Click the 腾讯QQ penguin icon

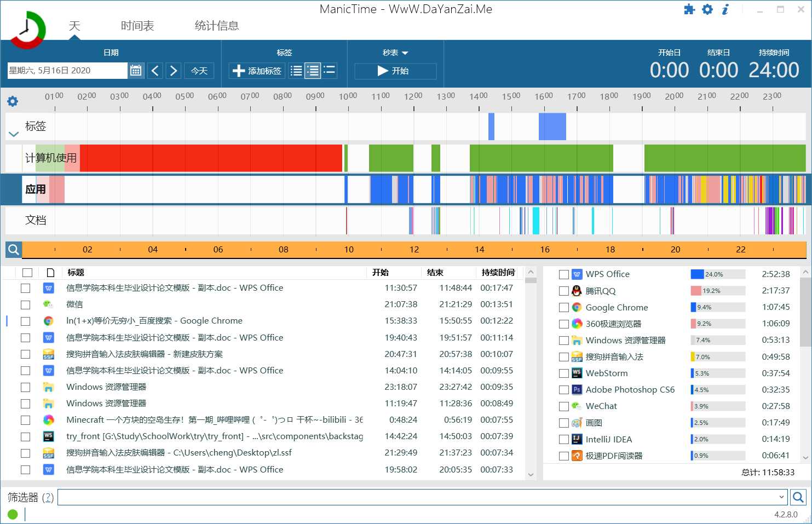[577, 291]
